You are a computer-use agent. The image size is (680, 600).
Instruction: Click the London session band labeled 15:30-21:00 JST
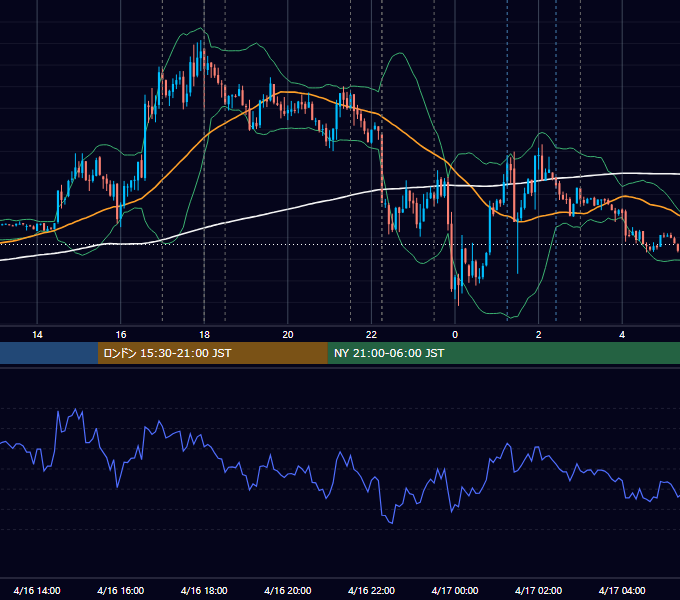(213, 353)
